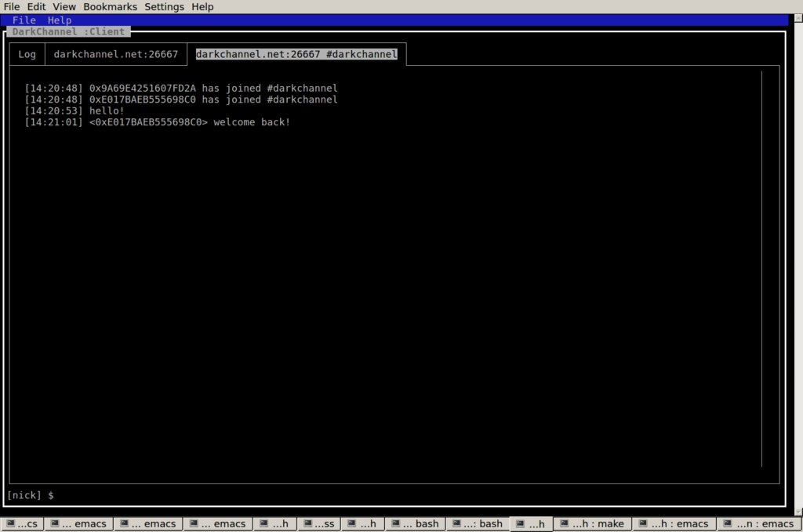Click the chat pane vertical scrollbar
The image size is (803, 532).
[761, 266]
